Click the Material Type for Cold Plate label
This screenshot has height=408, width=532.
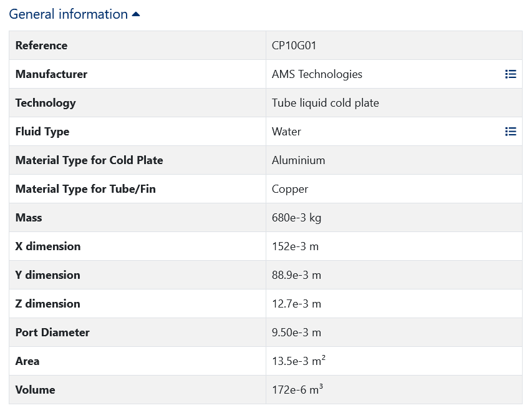point(89,160)
